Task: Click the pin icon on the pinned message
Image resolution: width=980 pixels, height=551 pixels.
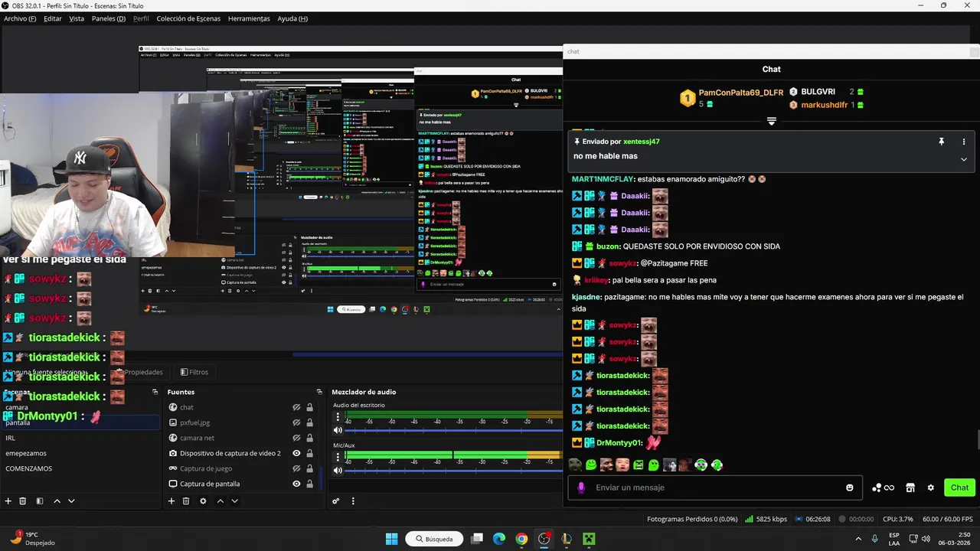Action: [942, 142]
